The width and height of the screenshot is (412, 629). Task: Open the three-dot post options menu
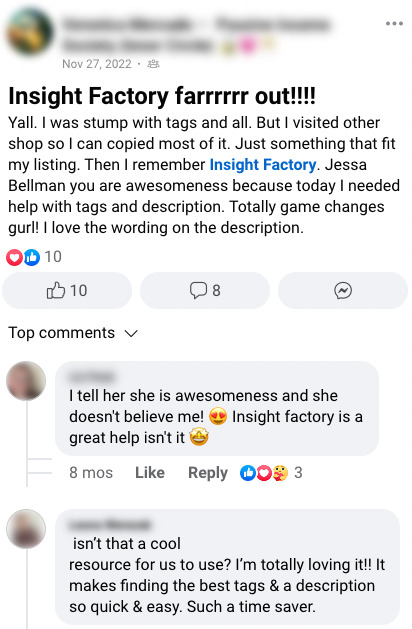pos(394,24)
